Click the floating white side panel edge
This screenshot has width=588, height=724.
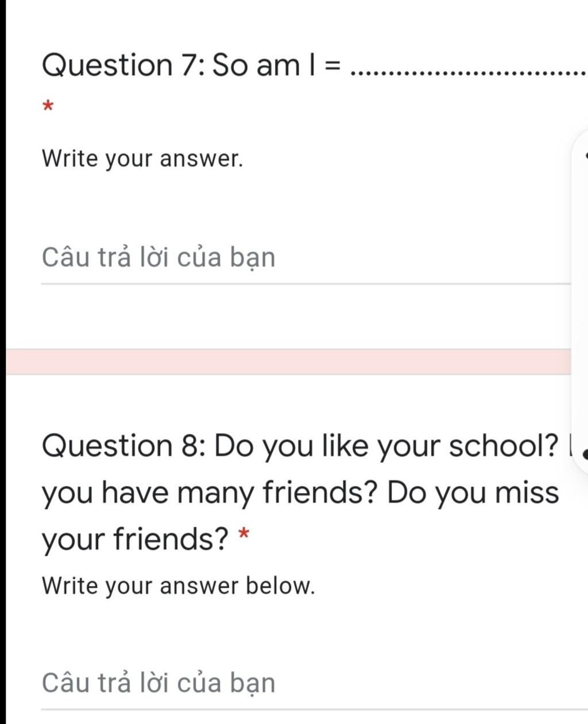click(579, 302)
